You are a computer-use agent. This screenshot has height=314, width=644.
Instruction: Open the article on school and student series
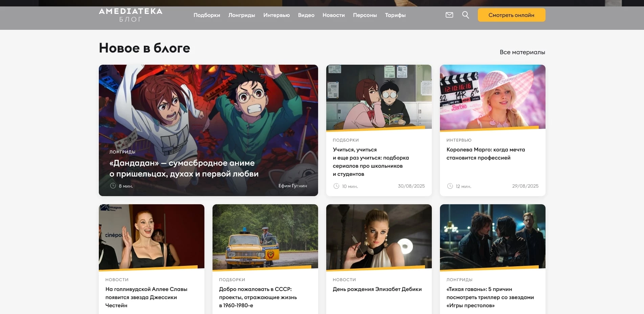(371, 162)
